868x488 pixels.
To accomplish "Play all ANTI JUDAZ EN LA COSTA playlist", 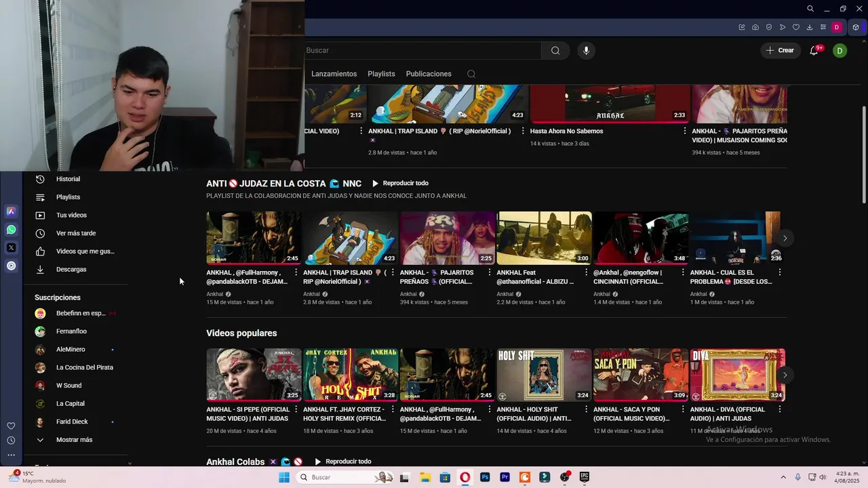I will [400, 184].
